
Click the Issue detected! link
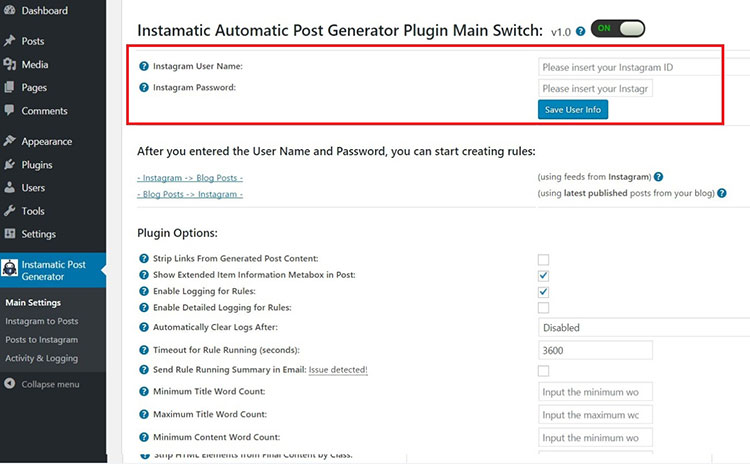tap(338, 369)
